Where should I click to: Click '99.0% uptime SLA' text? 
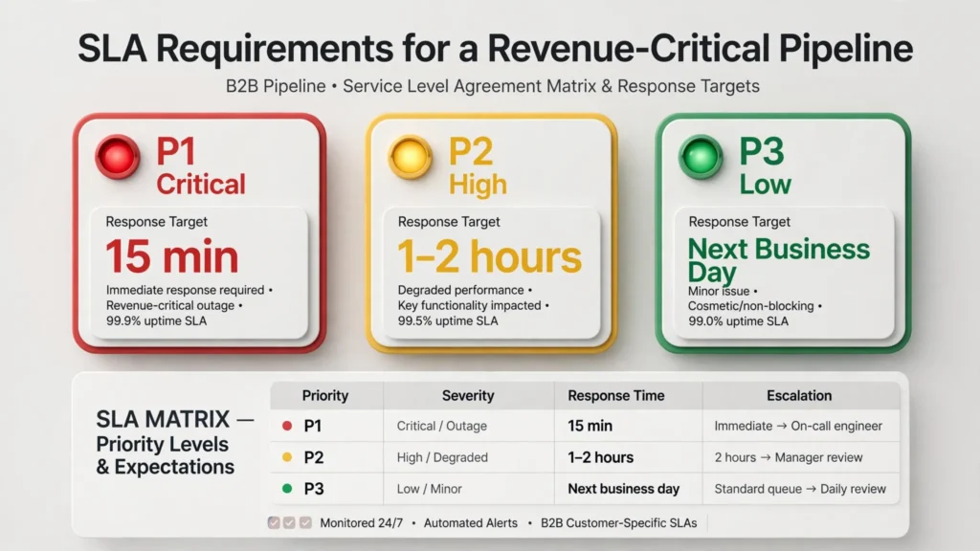pos(738,321)
